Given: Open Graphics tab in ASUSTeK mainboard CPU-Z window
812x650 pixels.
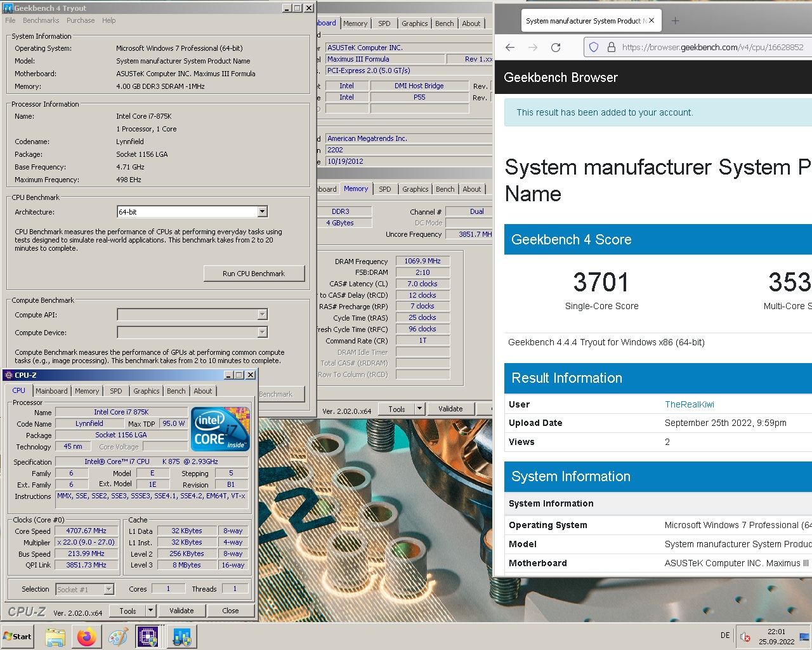Looking at the screenshot, I should (x=415, y=23).
